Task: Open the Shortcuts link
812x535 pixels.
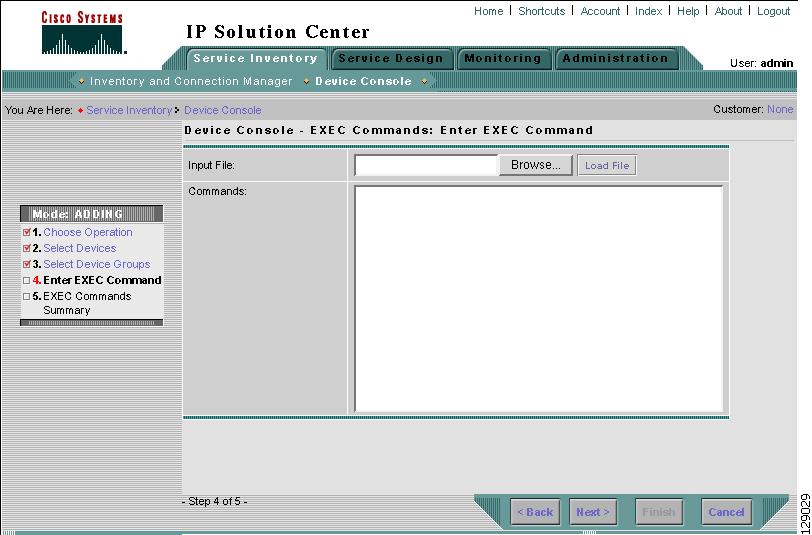Action: point(542,11)
